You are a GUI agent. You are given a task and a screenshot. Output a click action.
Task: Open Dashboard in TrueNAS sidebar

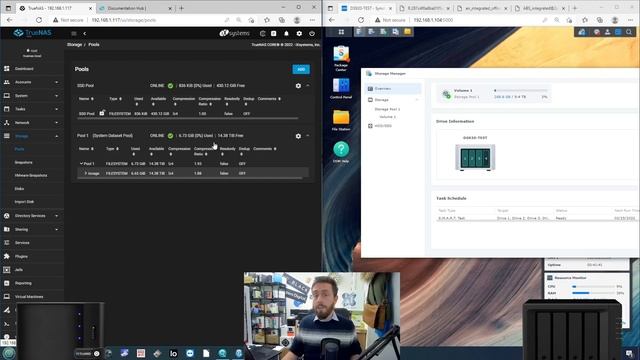coord(24,69)
